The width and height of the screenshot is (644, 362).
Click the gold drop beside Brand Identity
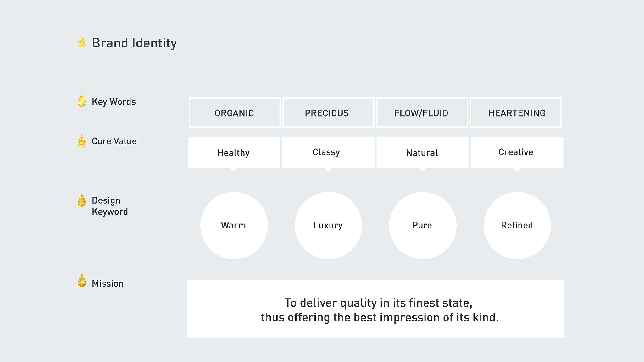(82, 41)
